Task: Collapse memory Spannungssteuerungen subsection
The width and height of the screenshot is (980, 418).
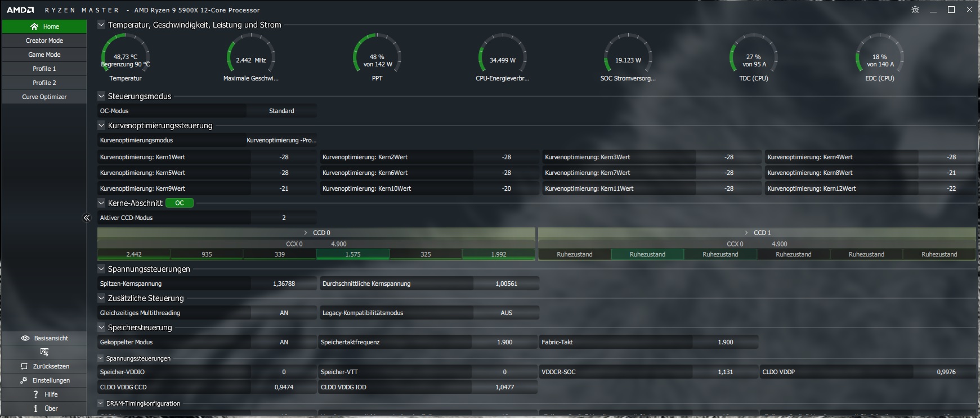Action: (x=101, y=358)
